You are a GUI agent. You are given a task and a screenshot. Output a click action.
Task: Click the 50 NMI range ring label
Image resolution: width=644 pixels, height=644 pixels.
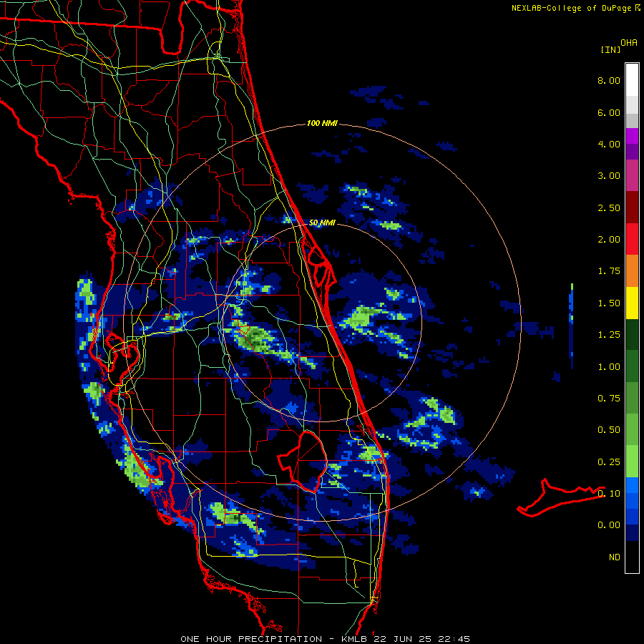322,223
